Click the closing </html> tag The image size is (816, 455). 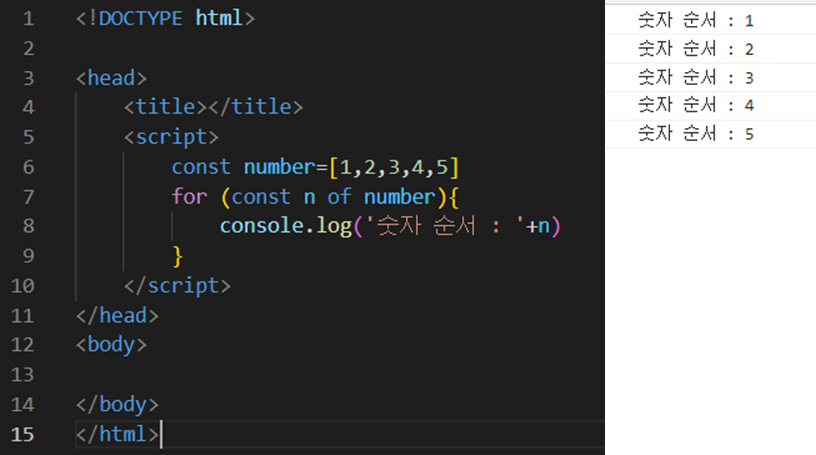(x=117, y=434)
